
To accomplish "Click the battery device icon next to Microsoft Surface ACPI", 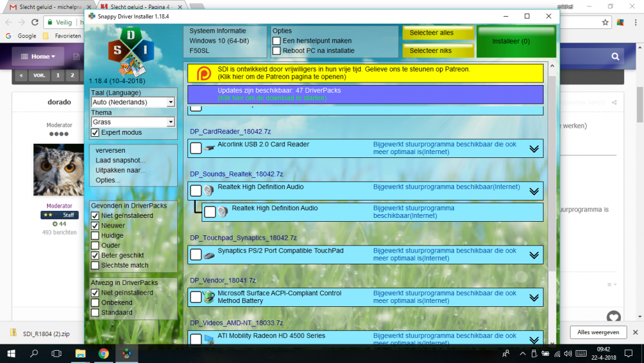I will pyautogui.click(x=209, y=297).
